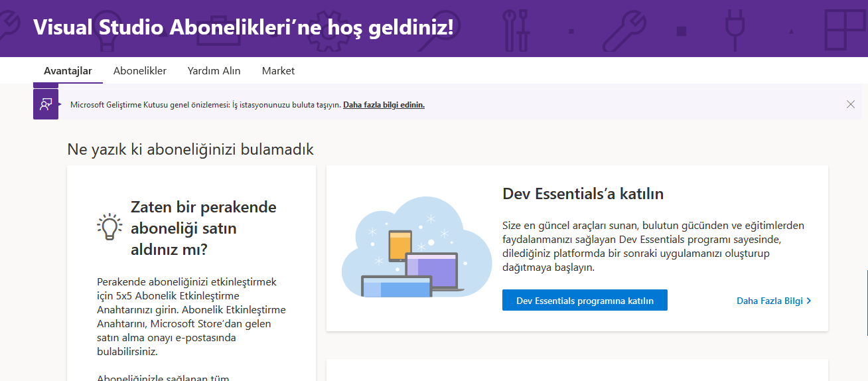Image resolution: width=868 pixels, height=381 pixels.
Task: Click the Microsoft Geliştirme Kutusu announcement text
Action: click(206, 105)
